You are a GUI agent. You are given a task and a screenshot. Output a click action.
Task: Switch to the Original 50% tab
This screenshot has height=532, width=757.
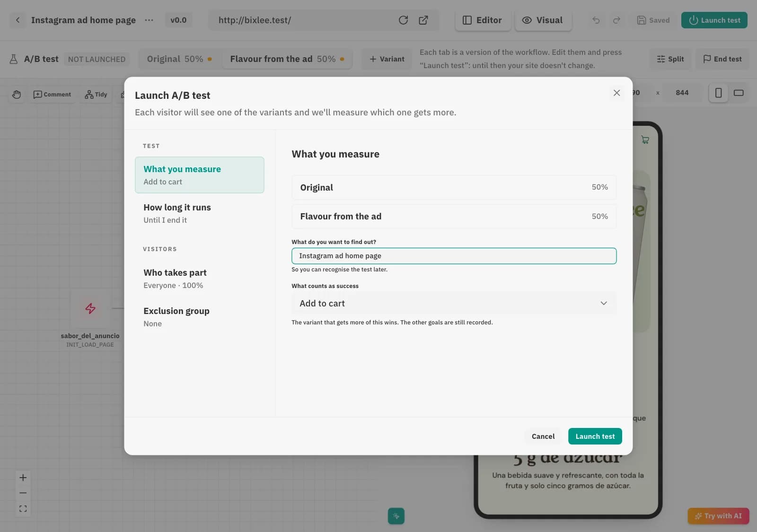(179, 59)
